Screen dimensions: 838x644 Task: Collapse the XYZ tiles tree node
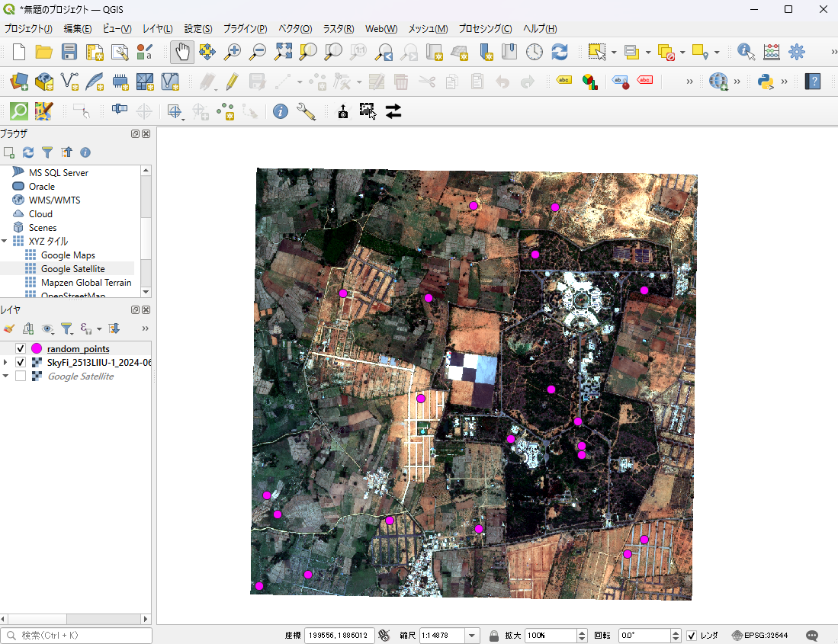(5, 242)
